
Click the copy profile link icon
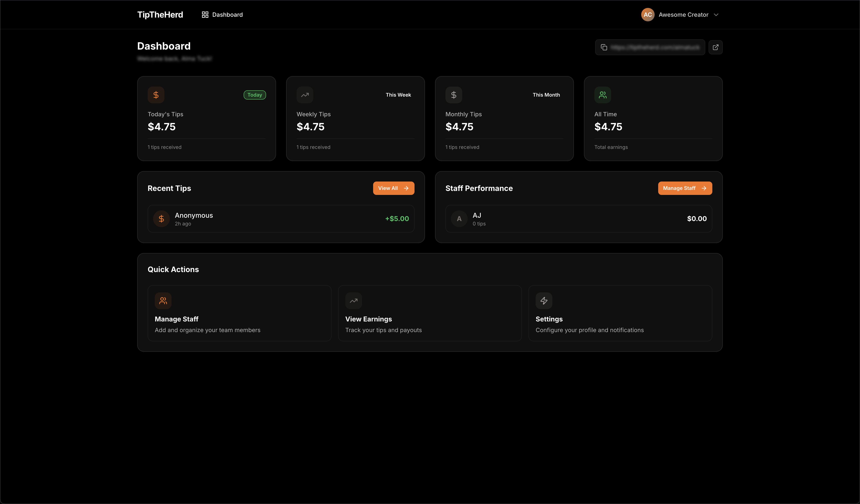point(604,47)
